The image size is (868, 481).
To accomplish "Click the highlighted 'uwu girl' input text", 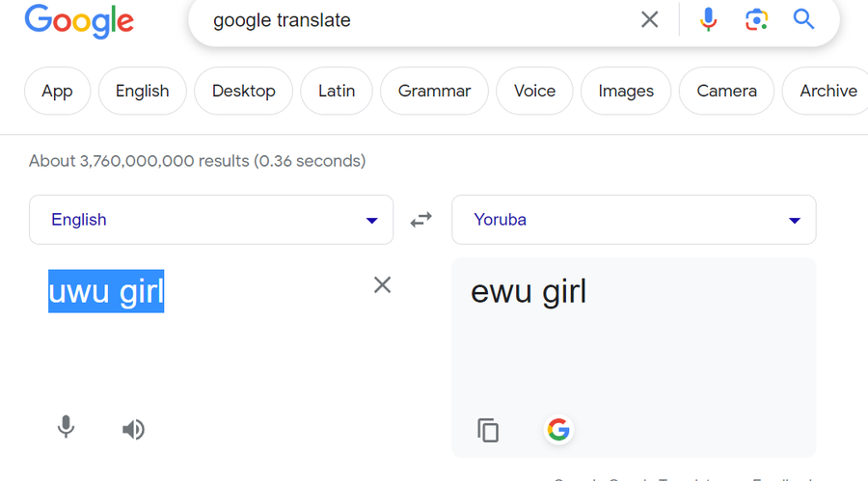I will point(106,291).
